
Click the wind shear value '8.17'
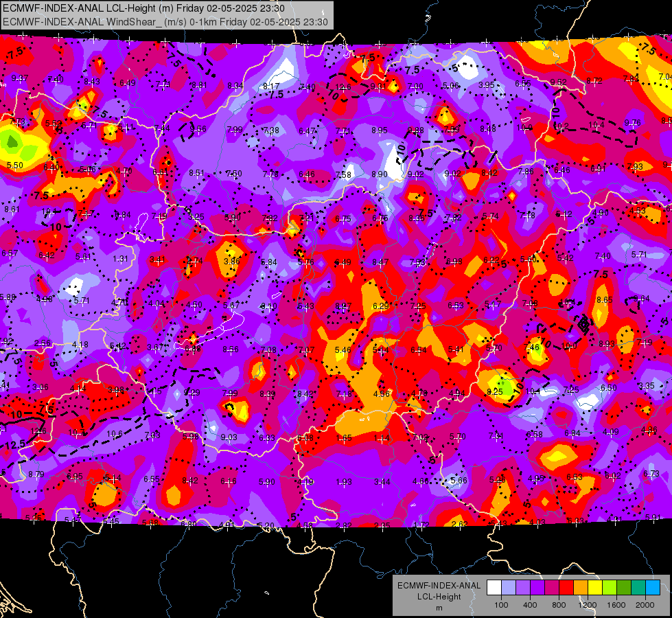point(271,87)
